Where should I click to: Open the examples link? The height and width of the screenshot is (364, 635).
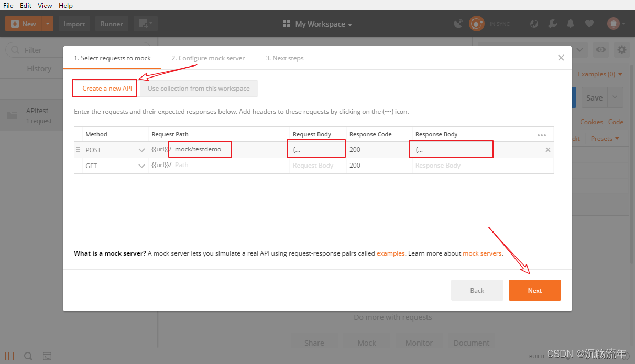(391, 253)
